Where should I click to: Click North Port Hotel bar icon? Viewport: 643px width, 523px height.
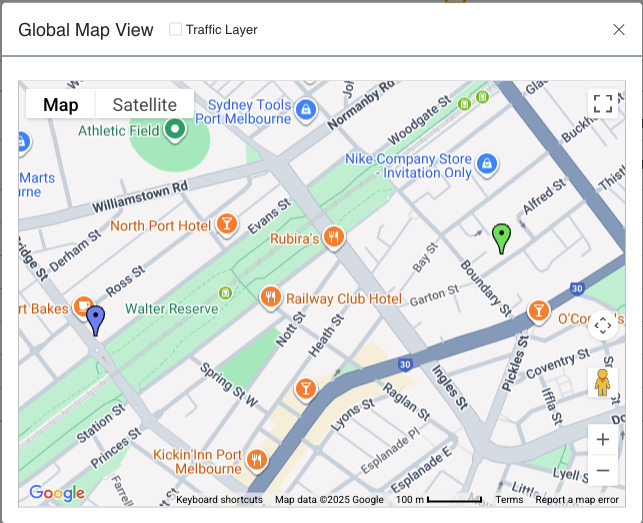click(227, 225)
